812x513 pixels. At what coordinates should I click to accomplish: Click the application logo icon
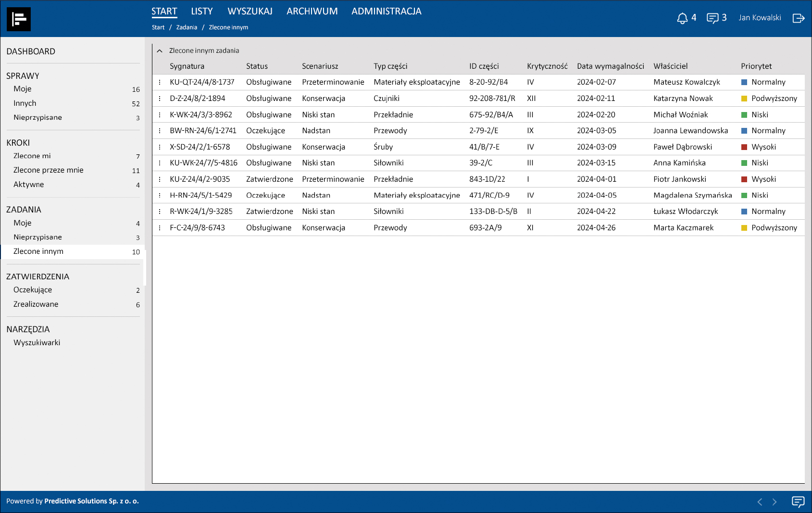click(x=19, y=19)
